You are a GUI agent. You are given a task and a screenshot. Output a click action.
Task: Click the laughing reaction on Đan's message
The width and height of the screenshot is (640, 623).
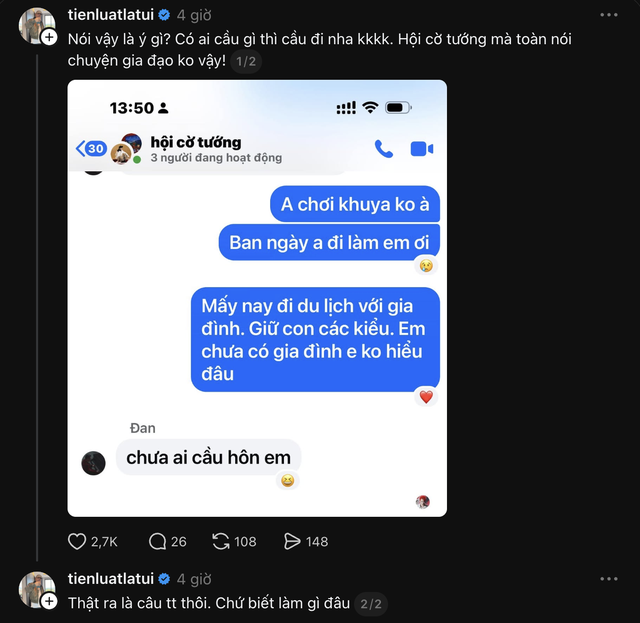coord(288,481)
